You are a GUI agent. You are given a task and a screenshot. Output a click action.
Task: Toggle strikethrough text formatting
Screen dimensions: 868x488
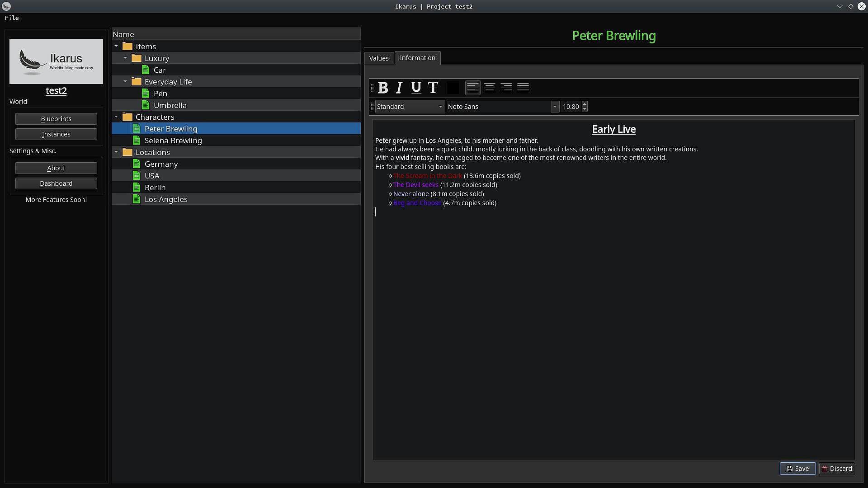pos(433,88)
